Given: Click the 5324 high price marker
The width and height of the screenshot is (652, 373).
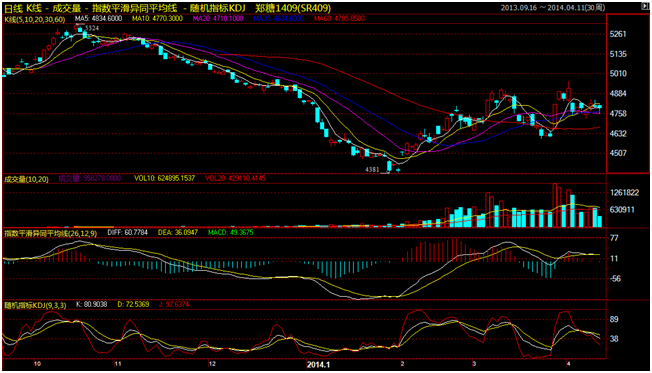Looking at the screenshot, I should coord(92,28).
